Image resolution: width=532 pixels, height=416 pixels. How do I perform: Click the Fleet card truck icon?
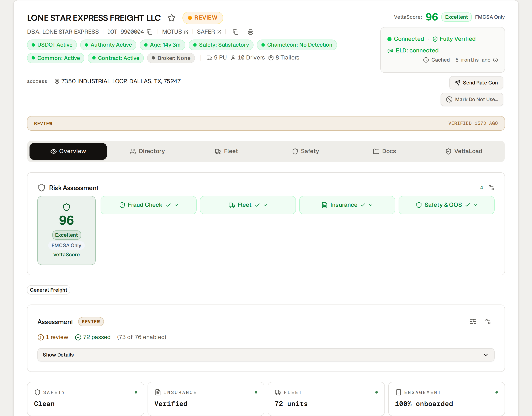pyautogui.click(x=278, y=392)
